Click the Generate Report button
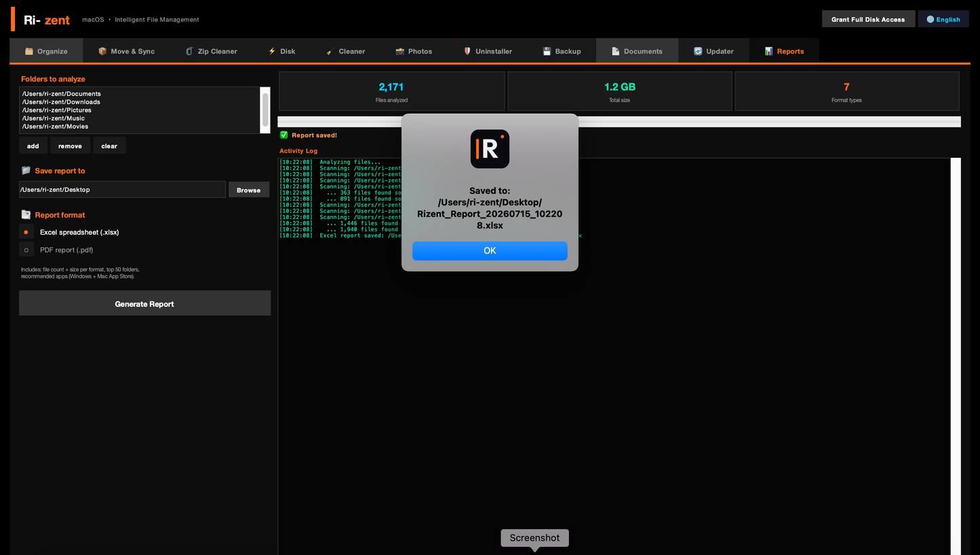Screen dimensions: 980x555 144,304
